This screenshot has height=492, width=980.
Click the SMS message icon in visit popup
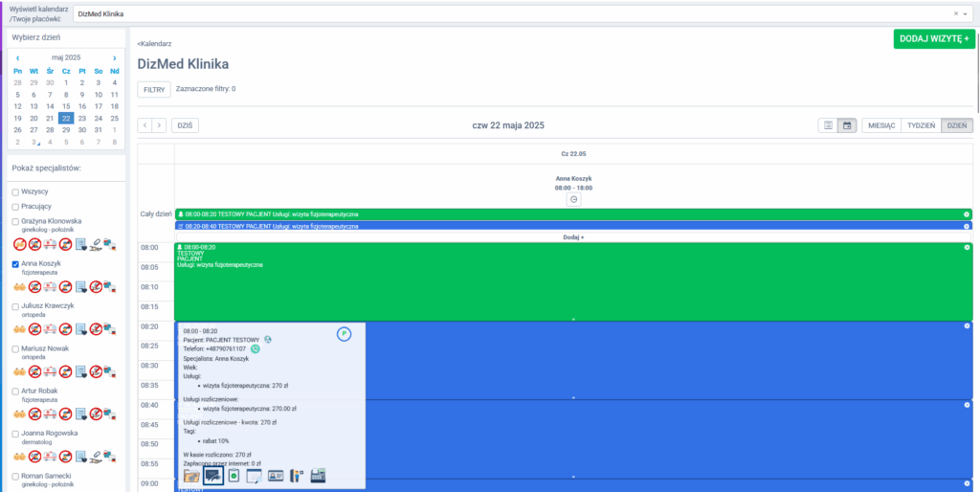tap(212, 476)
